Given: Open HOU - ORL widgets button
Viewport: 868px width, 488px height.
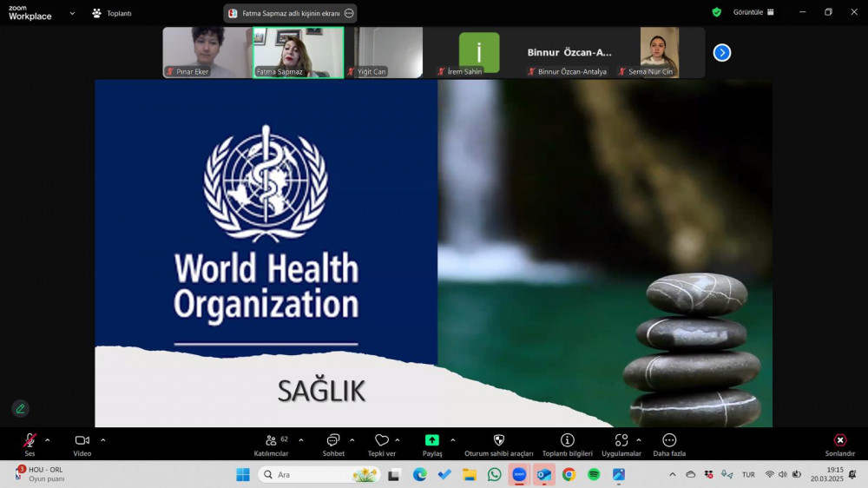Looking at the screenshot, I should tap(40, 474).
